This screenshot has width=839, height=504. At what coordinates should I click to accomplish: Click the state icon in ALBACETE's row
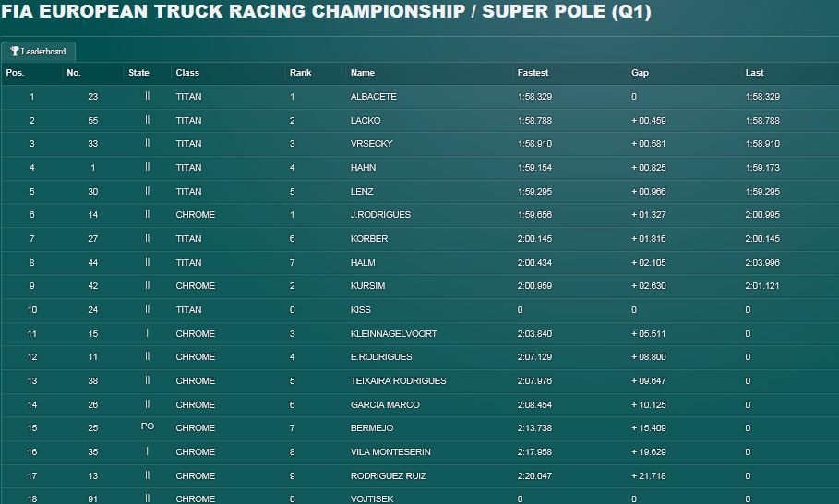(x=147, y=96)
